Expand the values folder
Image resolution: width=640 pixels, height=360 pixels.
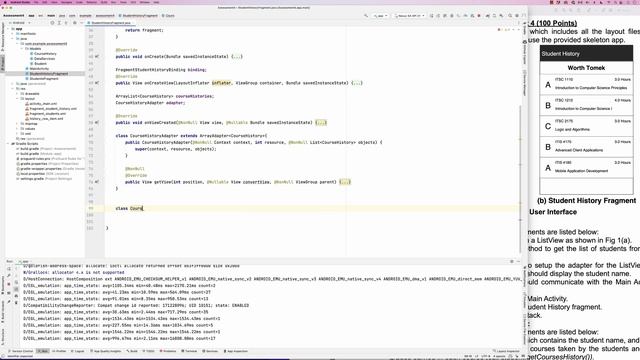(x=18, y=129)
